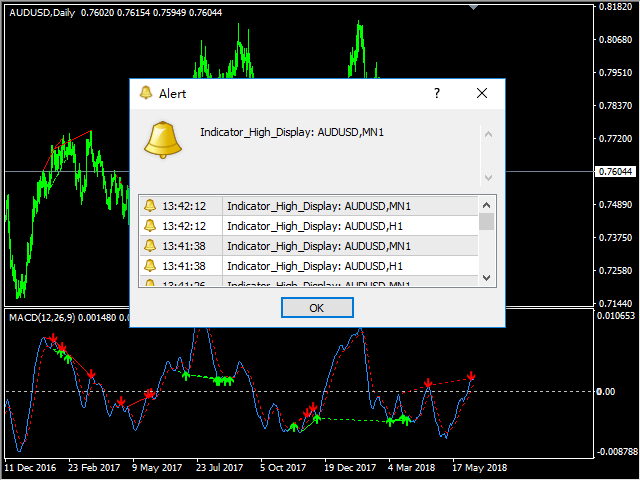Click the alert list scrollbar thumb
Image resolution: width=640 pixels, height=480 pixels.
tap(486, 222)
